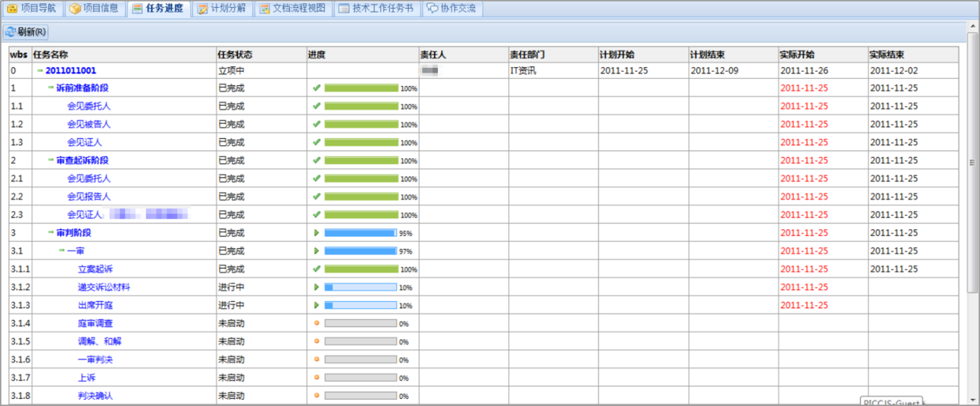The width and height of the screenshot is (980, 406).
Task: Click the green play arrow for 审判阶段
Action: [317, 233]
